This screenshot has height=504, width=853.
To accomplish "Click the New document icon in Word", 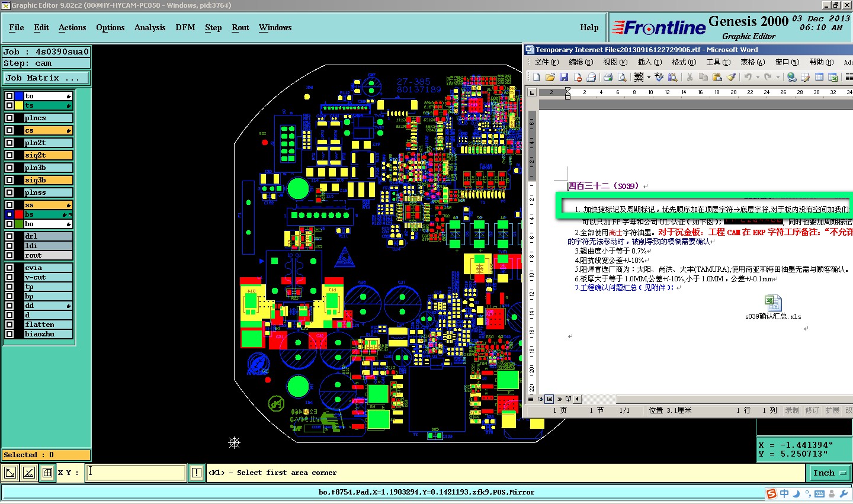I will coord(536,77).
